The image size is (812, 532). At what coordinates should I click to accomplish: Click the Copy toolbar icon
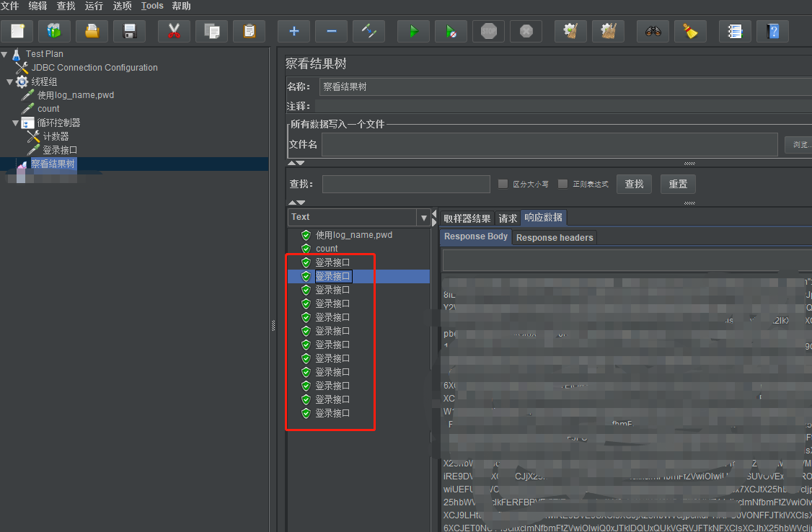click(211, 31)
